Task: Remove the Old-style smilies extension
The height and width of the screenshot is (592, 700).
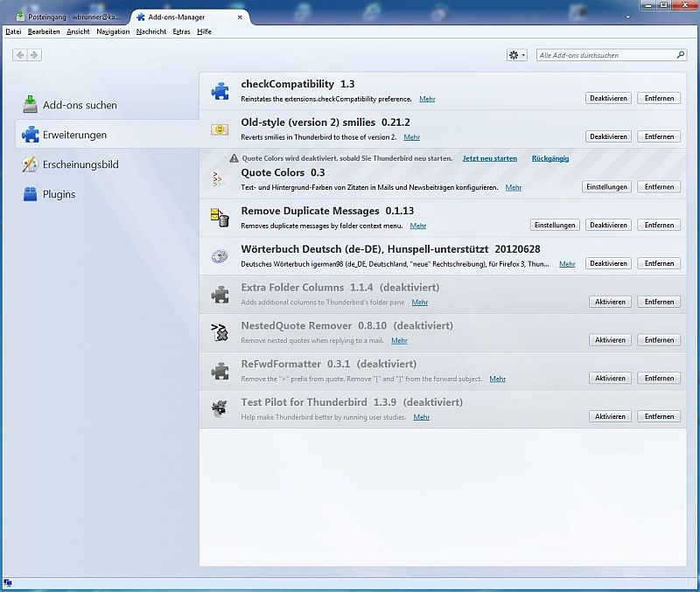Action: click(x=659, y=136)
